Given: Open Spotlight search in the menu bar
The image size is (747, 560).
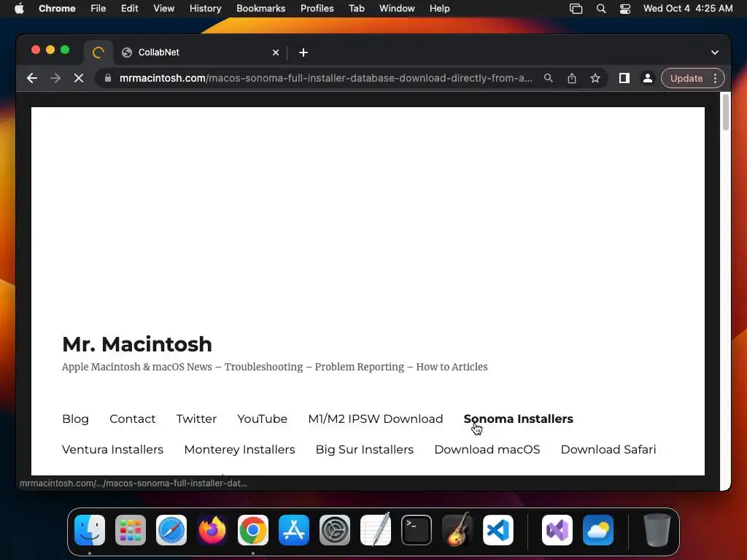Looking at the screenshot, I should point(601,9).
